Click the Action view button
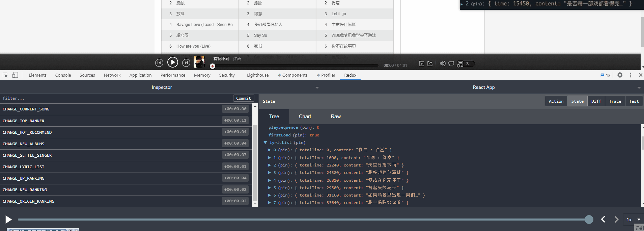 [x=556, y=101]
